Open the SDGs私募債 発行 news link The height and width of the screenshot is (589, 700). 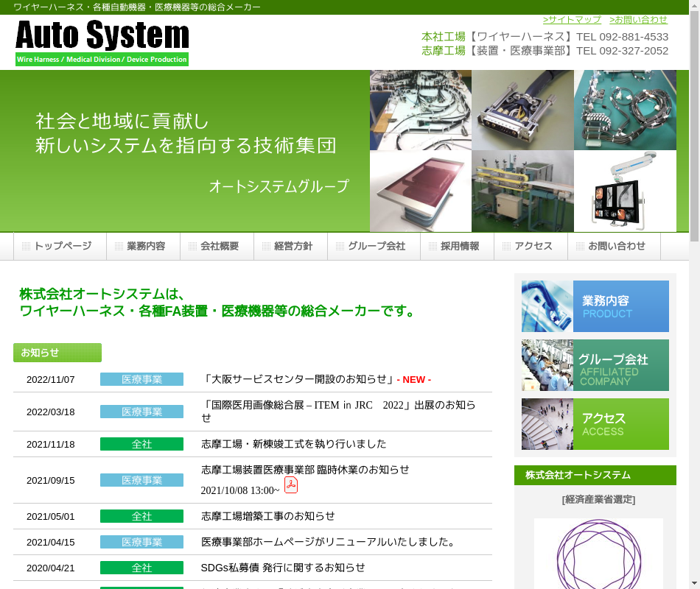(x=283, y=568)
